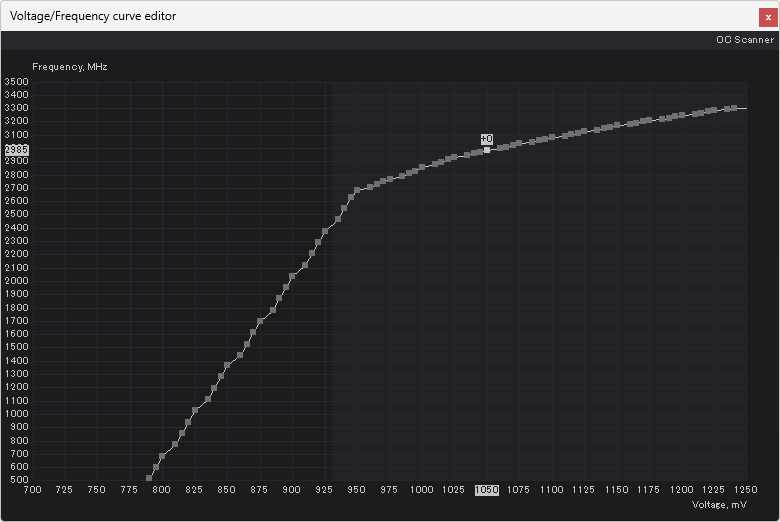This screenshot has width=780, height=522.
Task: Click the 'Frequency, MHz' axis label
Action: pos(70,67)
